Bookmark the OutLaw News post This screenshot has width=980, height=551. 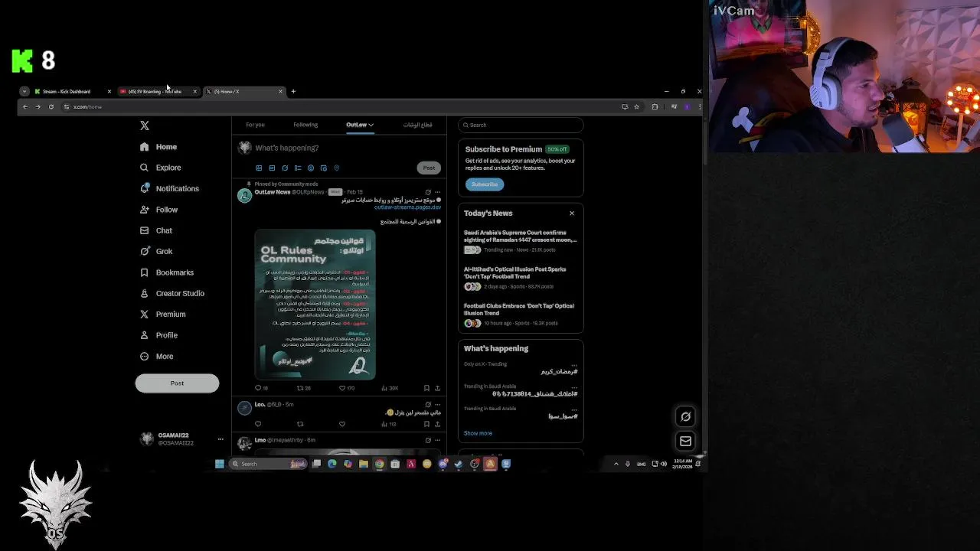click(426, 388)
